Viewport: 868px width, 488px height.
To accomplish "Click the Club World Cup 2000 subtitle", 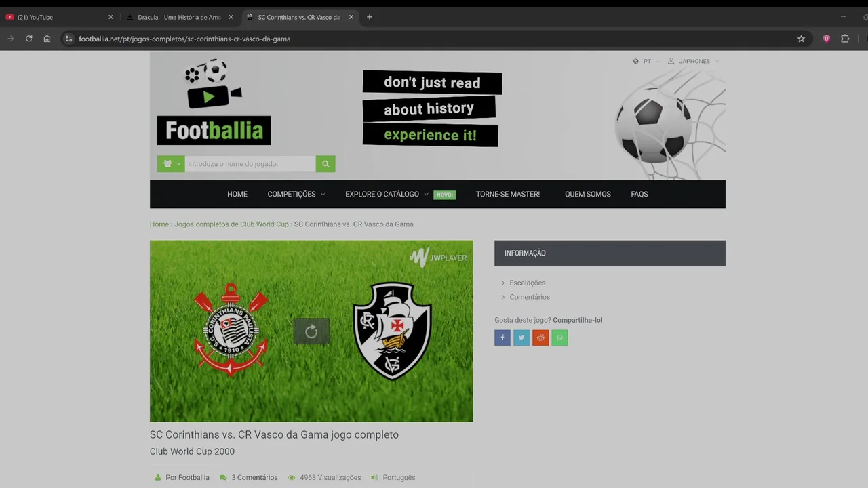I will click(192, 451).
